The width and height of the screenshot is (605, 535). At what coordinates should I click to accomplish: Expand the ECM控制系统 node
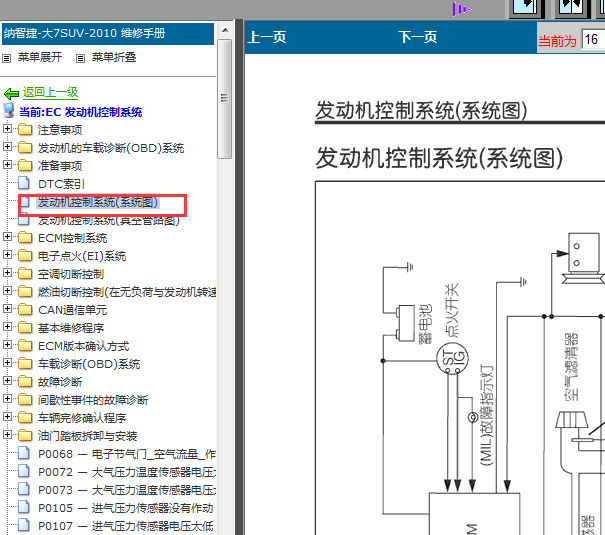pos(7,236)
